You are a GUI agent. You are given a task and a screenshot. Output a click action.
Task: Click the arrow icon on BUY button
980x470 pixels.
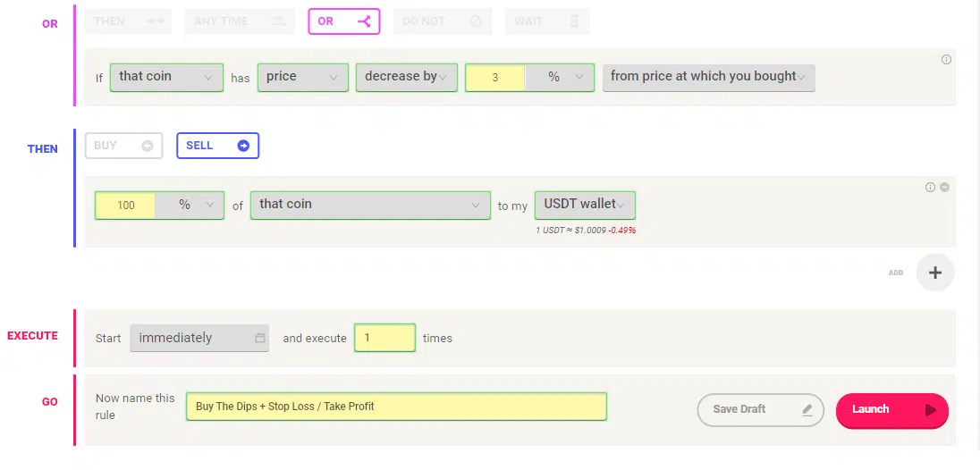click(x=148, y=146)
